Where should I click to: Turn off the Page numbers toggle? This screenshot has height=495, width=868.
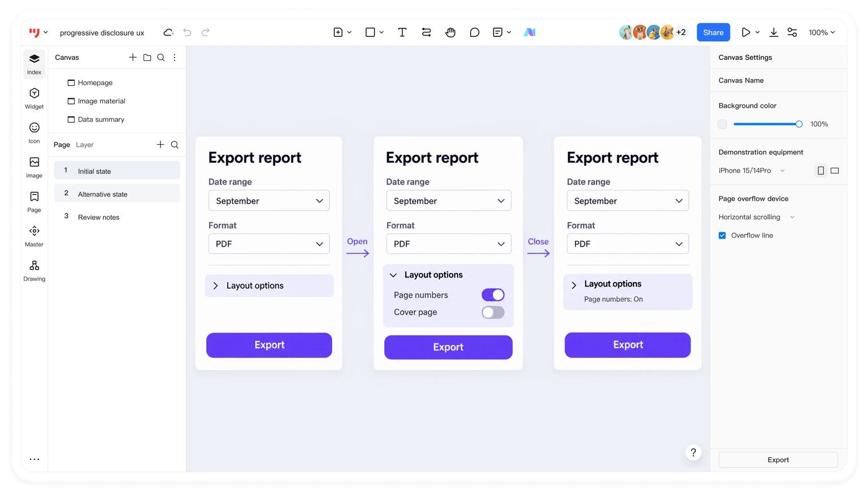click(x=493, y=295)
